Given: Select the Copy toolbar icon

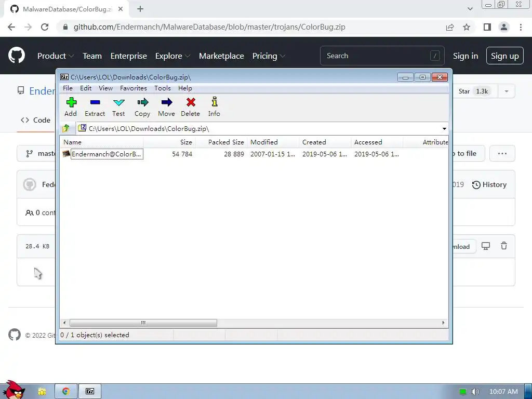Looking at the screenshot, I should (142, 107).
